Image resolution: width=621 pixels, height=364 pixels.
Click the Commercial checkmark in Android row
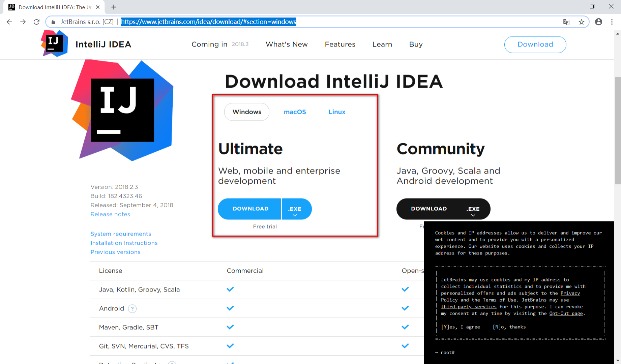[x=230, y=308]
